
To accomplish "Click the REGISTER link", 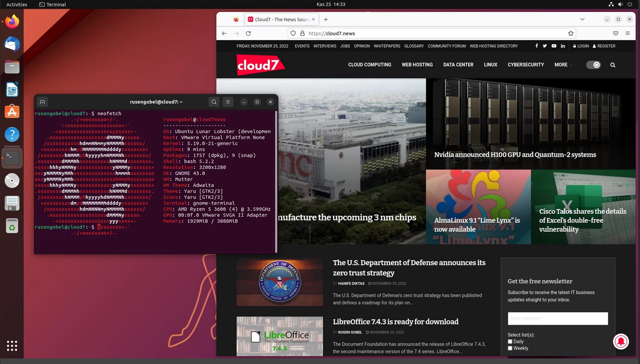I will tap(604, 46).
